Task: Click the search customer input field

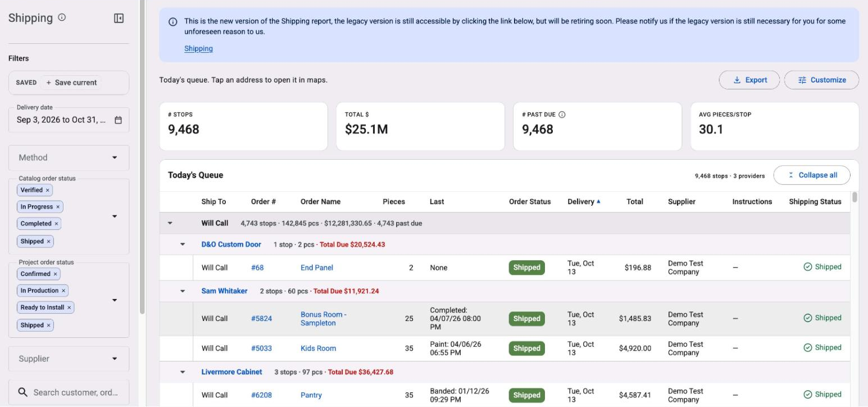Action: (69, 392)
